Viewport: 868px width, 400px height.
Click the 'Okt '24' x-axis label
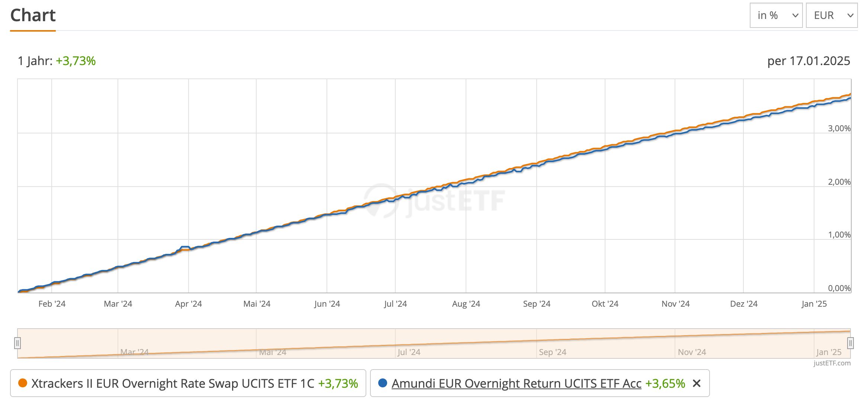(605, 304)
